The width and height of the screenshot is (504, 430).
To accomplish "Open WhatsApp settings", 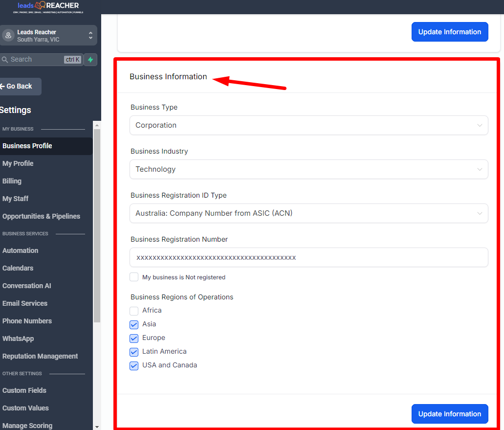I will (18, 339).
